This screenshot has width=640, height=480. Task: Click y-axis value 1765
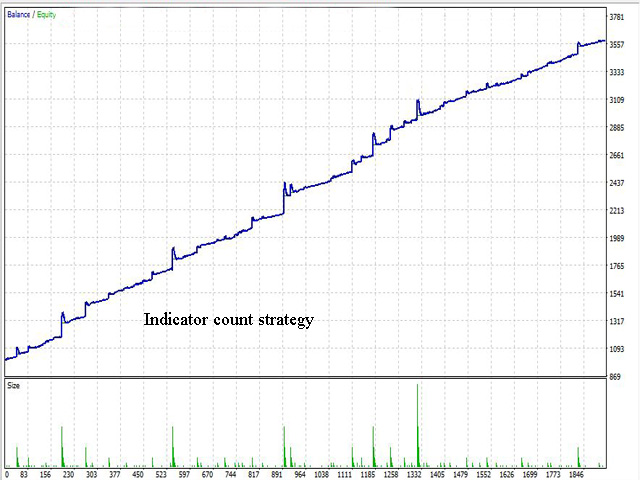(617, 266)
